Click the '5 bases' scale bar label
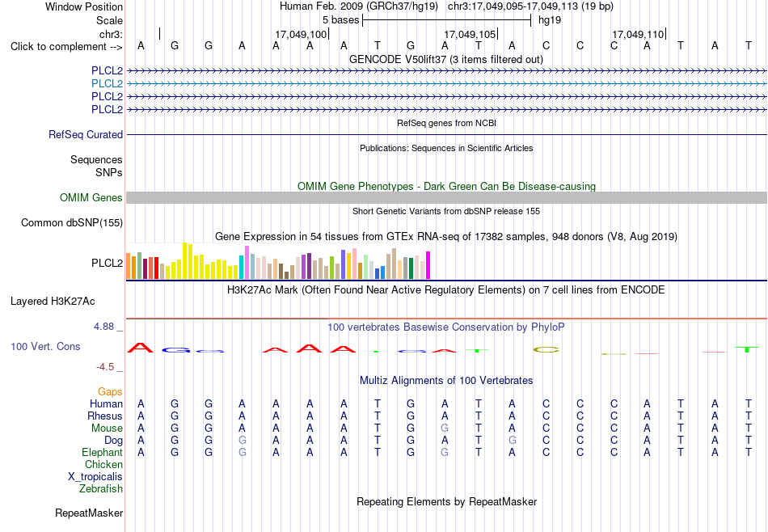This screenshot has width=768, height=532. [x=341, y=20]
